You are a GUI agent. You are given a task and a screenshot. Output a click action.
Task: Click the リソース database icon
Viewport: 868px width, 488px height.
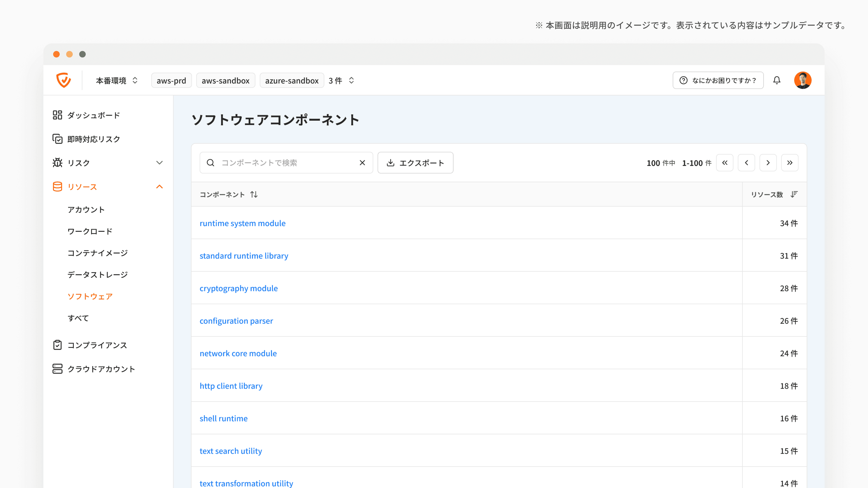57,187
